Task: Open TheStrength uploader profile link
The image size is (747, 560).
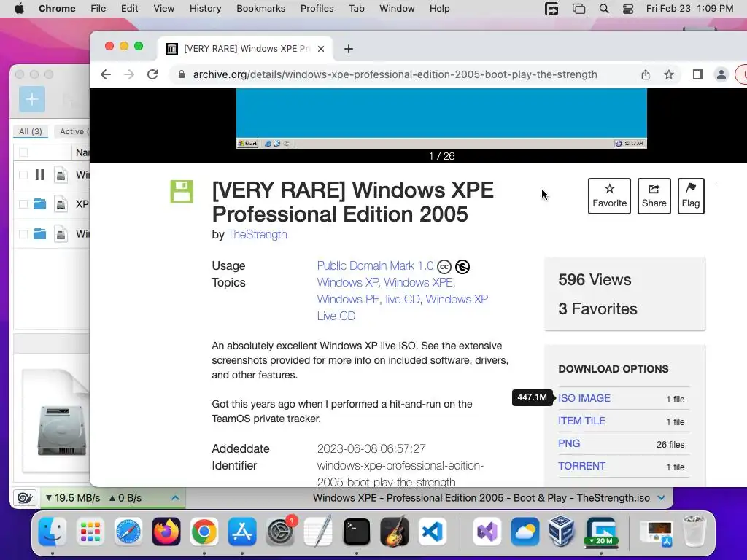Action: 258,235
